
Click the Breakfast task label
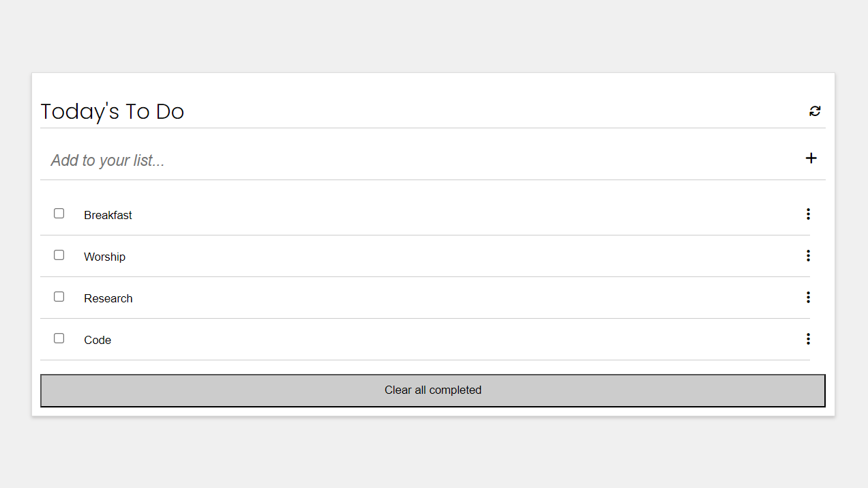tap(108, 215)
